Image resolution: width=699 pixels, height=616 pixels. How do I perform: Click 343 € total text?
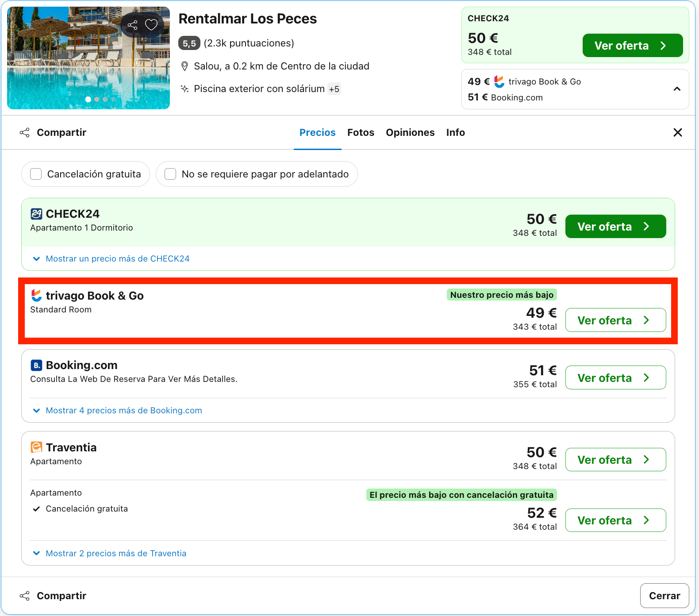[x=535, y=327]
